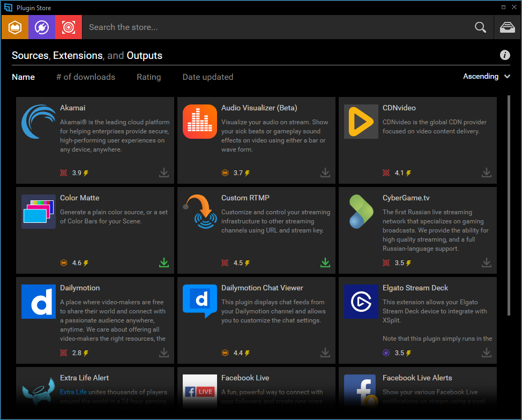Follow the Extra Life hyperlink in description
Image resolution: width=522 pixels, height=420 pixels.
(x=73, y=392)
